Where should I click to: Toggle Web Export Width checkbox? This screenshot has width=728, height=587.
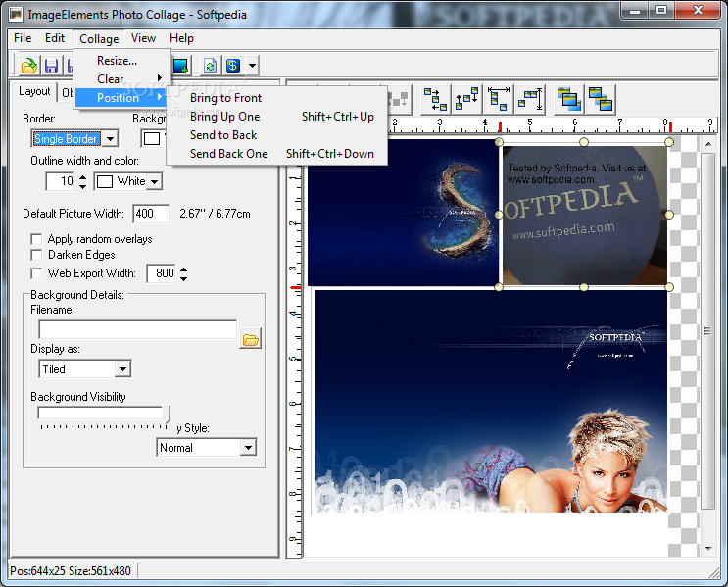click(x=36, y=273)
